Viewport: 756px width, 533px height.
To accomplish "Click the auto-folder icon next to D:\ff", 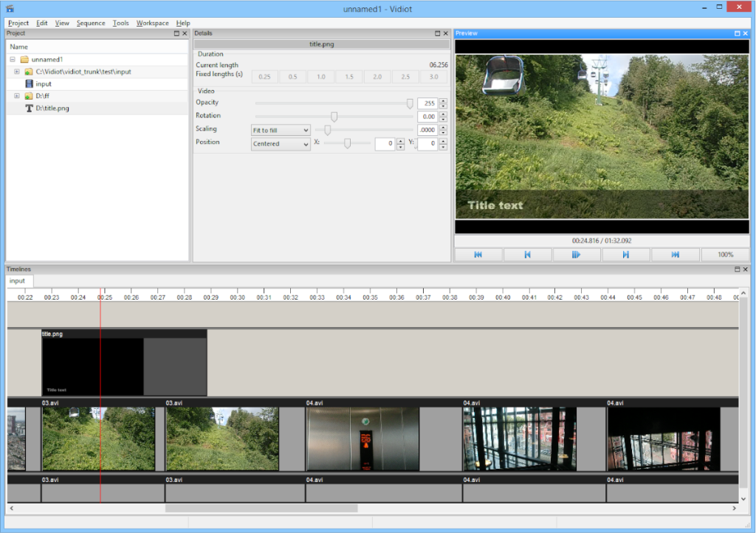I will (x=27, y=95).
